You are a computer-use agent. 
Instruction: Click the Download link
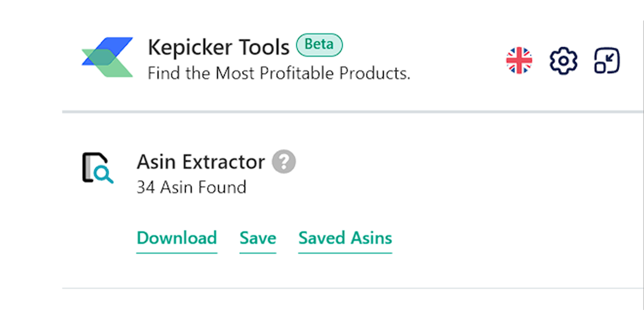[177, 238]
